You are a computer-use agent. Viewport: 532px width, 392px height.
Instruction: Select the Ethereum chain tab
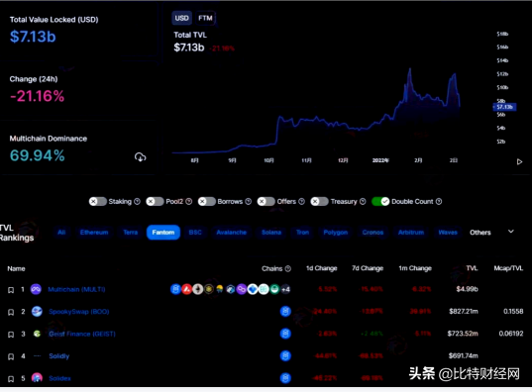94,233
